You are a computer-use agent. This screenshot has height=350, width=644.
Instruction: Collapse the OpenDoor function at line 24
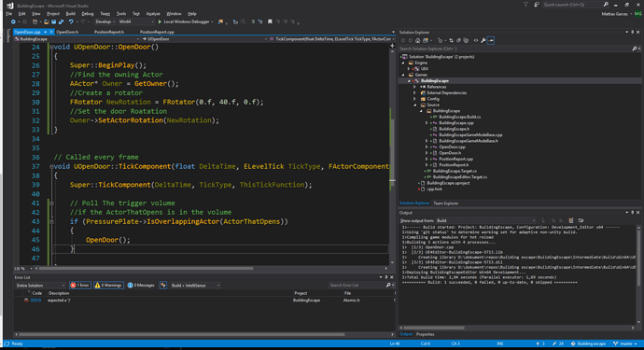coord(51,47)
